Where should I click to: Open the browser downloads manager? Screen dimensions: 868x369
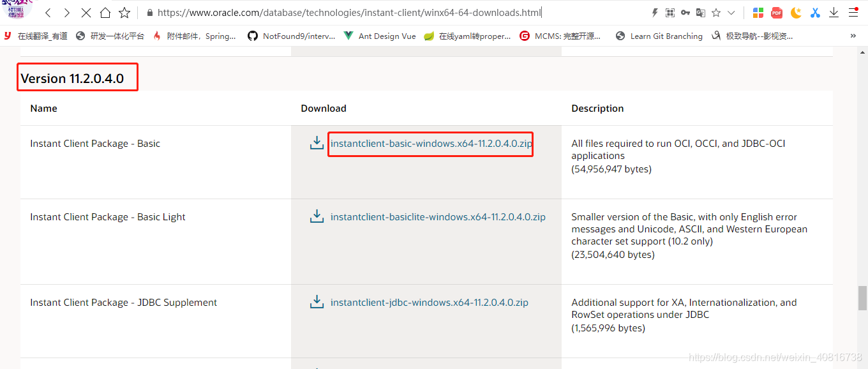tap(834, 13)
